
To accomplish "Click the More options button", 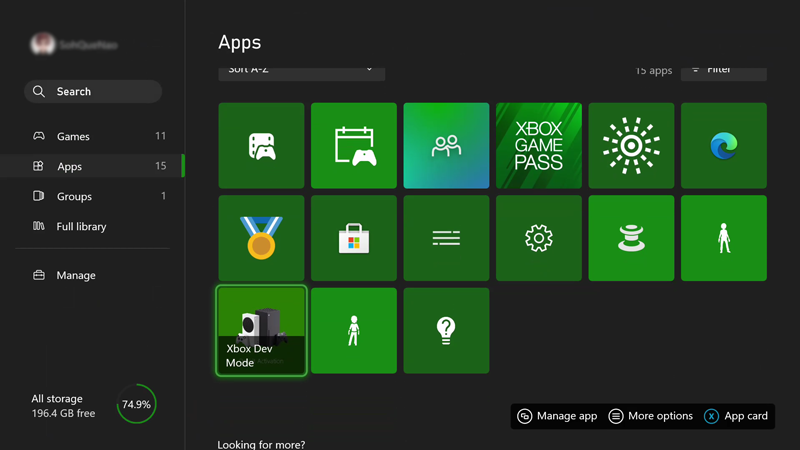I will pos(650,416).
